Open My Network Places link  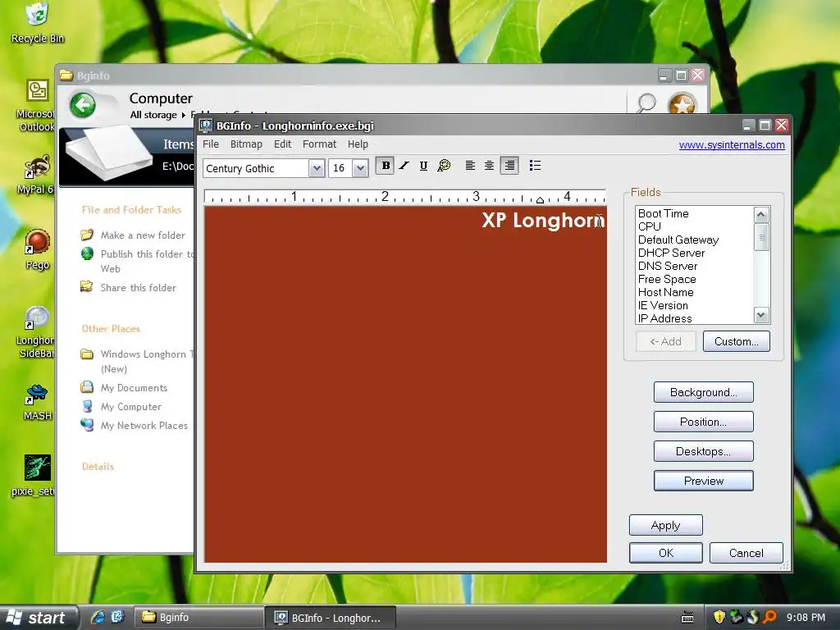pos(144,426)
